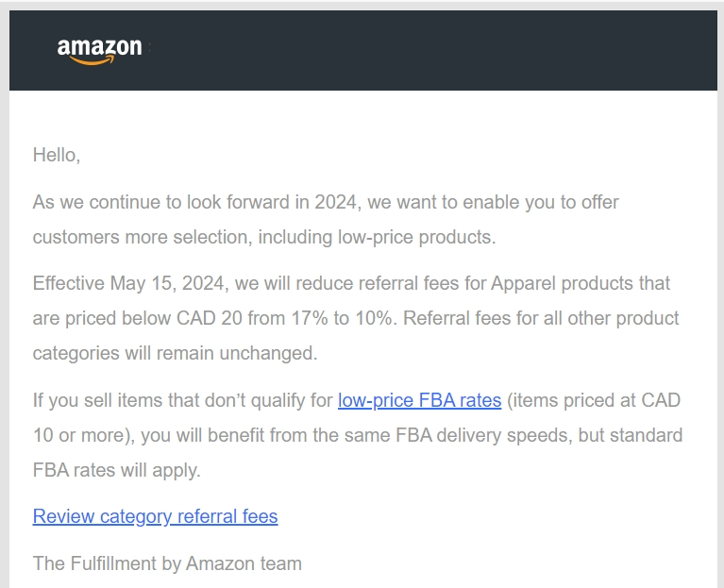Open the Review category referral fees link
The height and width of the screenshot is (588, 724).
[x=155, y=516]
